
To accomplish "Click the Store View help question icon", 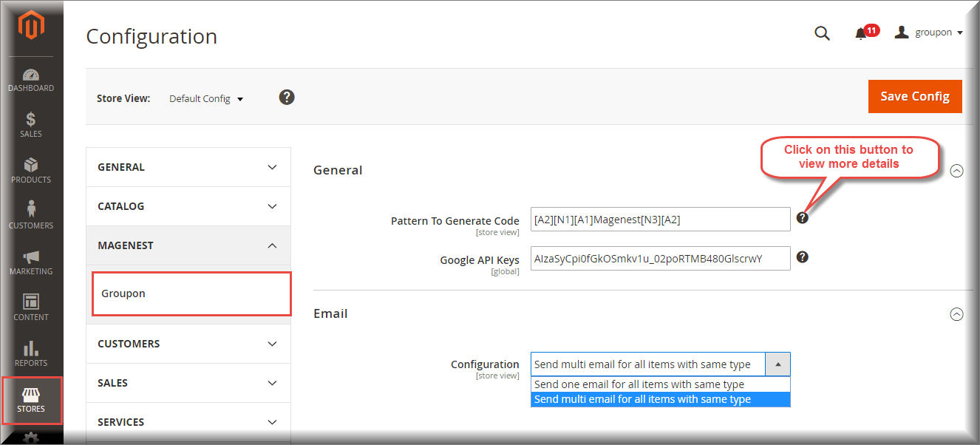I will (287, 97).
